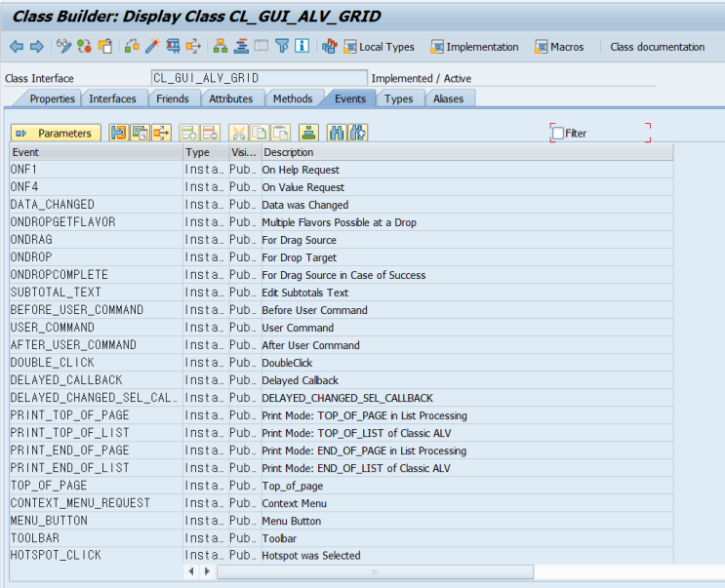The height and width of the screenshot is (588, 725).
Task: Open Class documentation
Action: [x=657, y=47]
